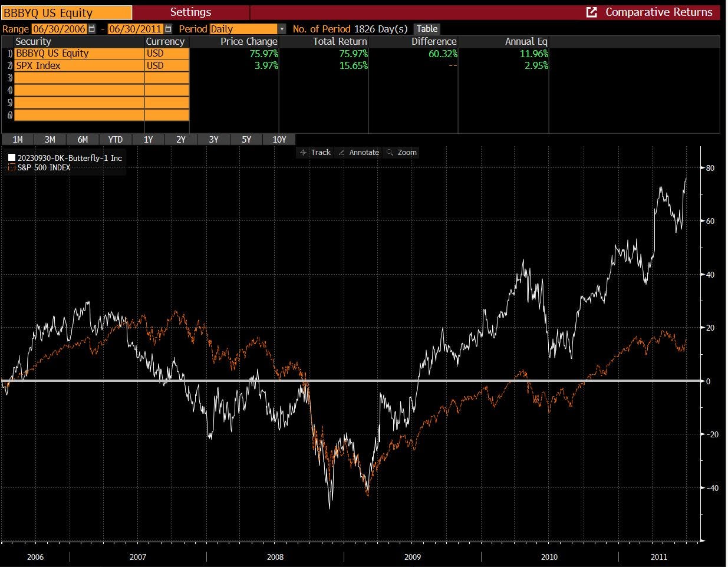728x567 pixels.
Task: Click empty security field in row 4
Action: [79, 91]
